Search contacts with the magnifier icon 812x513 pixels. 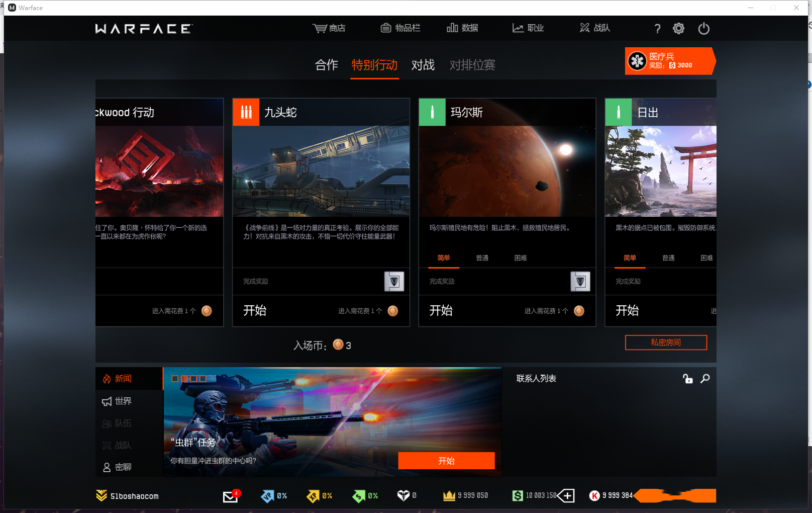(x=705, y=379)
